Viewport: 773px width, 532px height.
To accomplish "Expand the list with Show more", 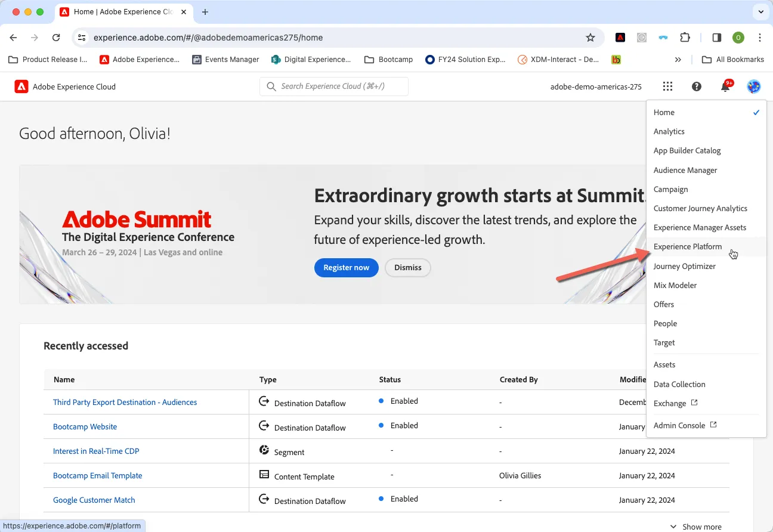I will click(695, 527).
